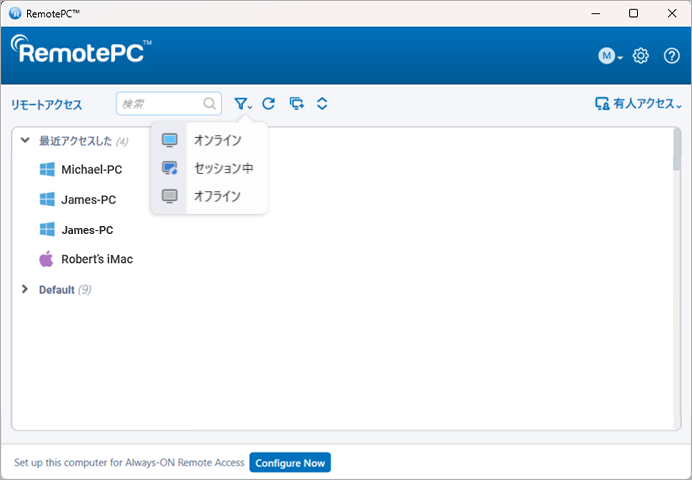Click the Configure Now button
692x480 pixels.
point(290,463)
